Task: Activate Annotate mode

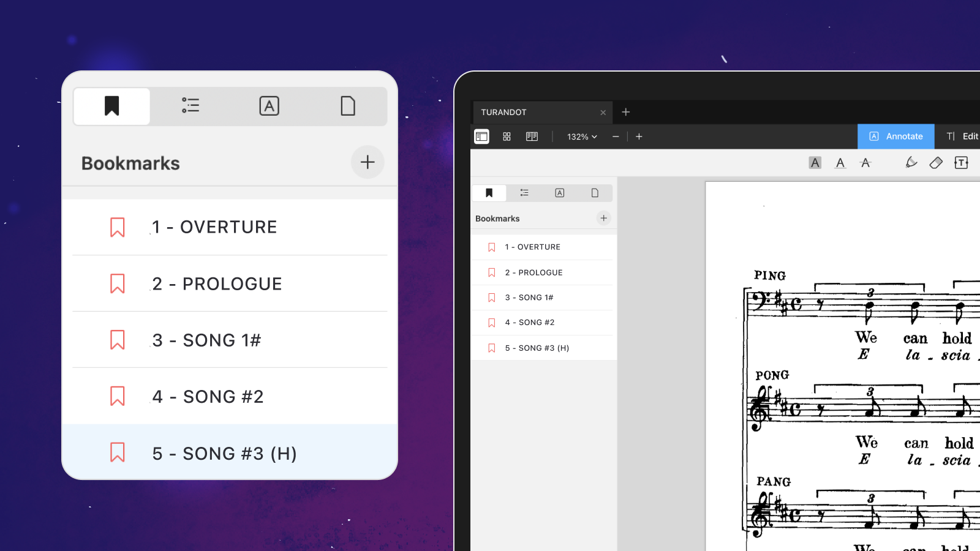Action: click(895, 137)
